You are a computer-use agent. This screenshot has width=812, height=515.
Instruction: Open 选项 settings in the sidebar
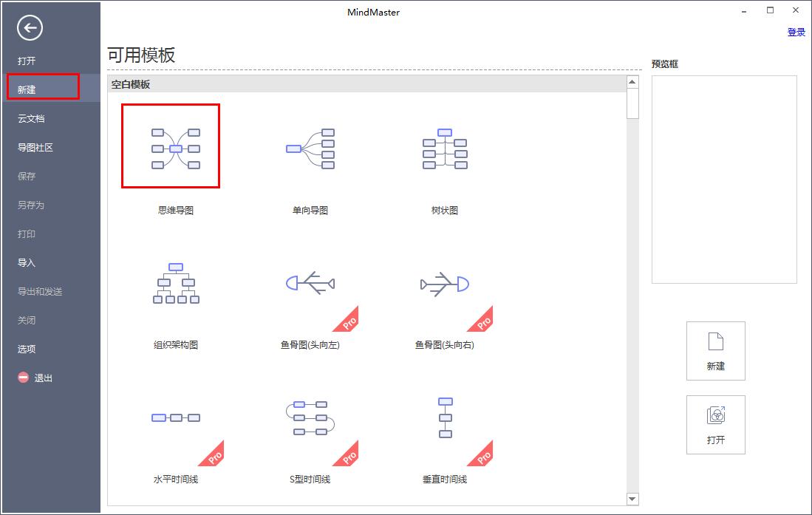[x=27, y=349]
